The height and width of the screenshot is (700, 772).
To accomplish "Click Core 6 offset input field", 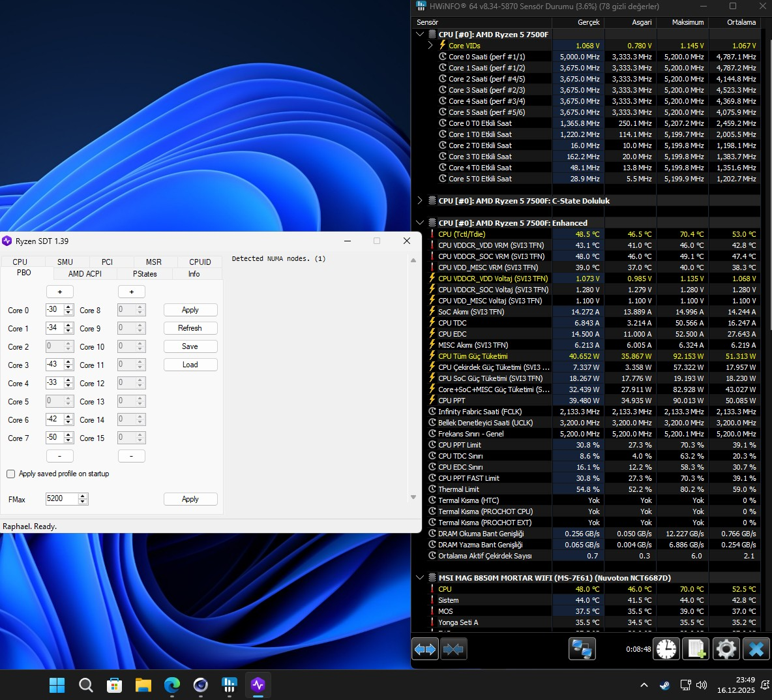I will (x=54, y=419).
